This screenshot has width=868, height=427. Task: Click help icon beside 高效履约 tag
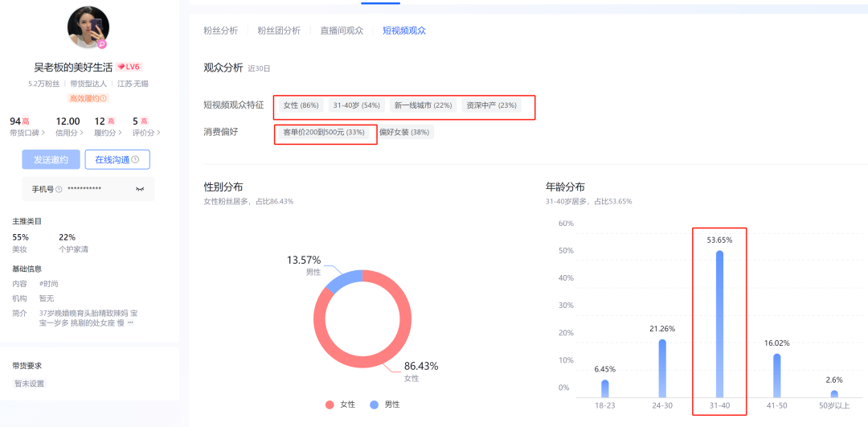pyautogui.click(x=104, y=98)
